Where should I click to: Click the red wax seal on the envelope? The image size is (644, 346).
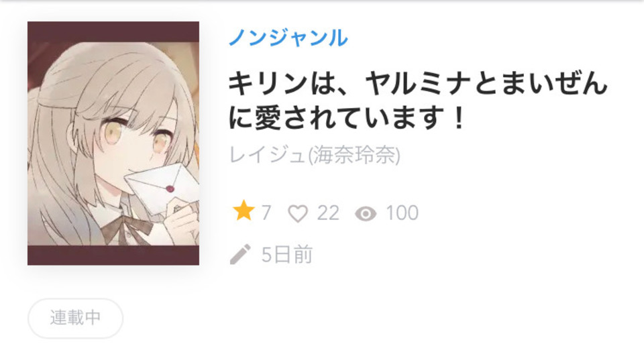pyautogui.click(x=170, y=189)
